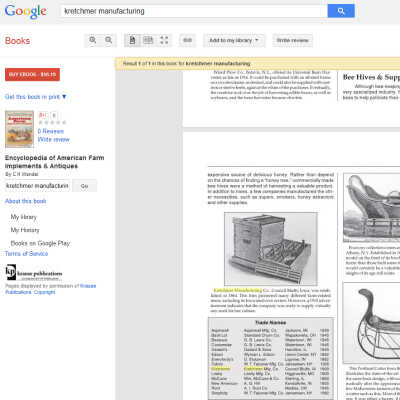
Task: Click the in-book search field
Action: pyautogui.click(x=37, y=186)
